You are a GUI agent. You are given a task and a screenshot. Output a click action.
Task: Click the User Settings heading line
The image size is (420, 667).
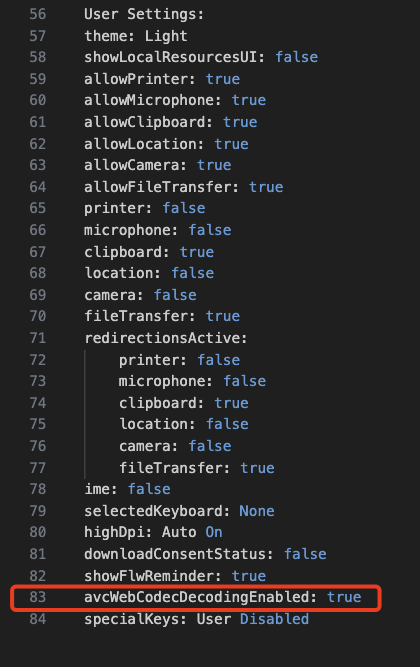point(144,14)
